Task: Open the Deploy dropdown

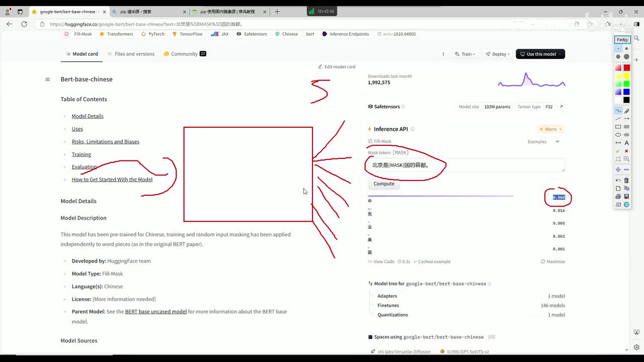Action: click(x=498, y=54)
